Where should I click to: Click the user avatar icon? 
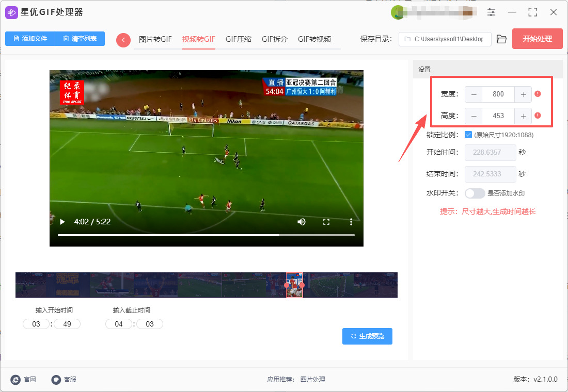(x=398, y=13)
